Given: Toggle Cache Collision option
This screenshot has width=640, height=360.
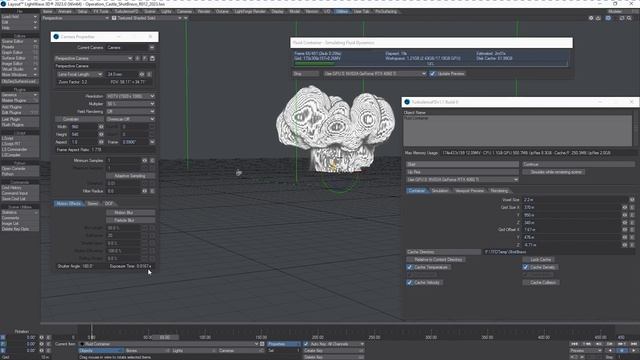Looking at the screenshot, I should [x=541, y=282].
